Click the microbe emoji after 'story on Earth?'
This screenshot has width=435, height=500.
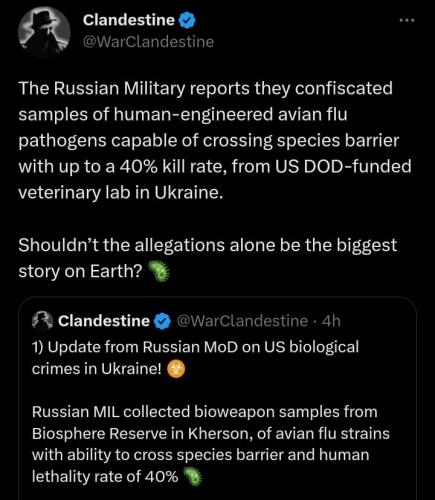(x=158, y=272)
